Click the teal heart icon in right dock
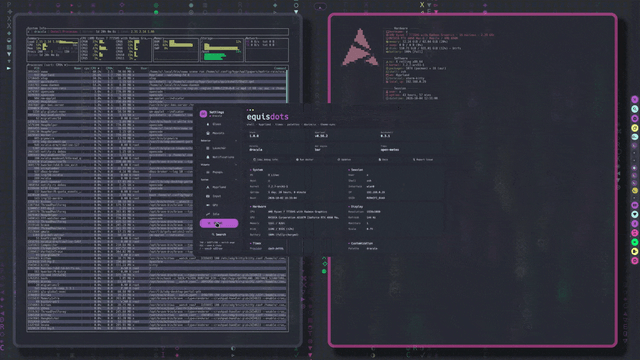Viewport: 640px width, 360px height. [635, 214]
